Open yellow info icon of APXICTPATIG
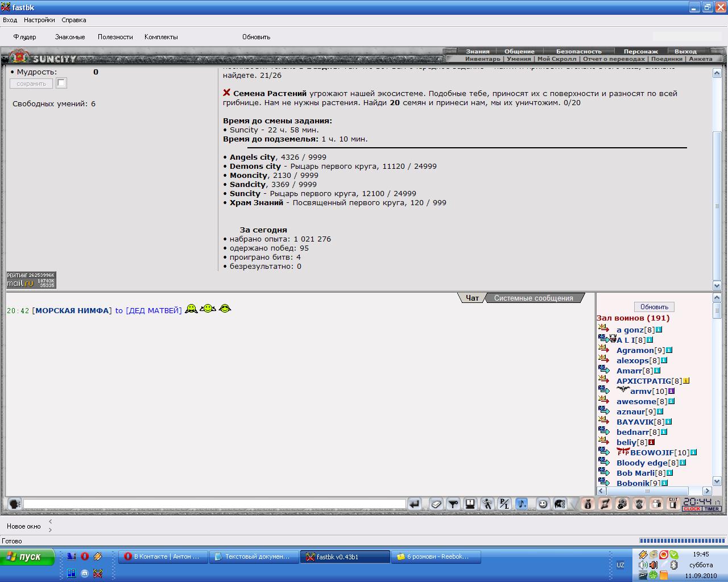 (x=686, y=381)
